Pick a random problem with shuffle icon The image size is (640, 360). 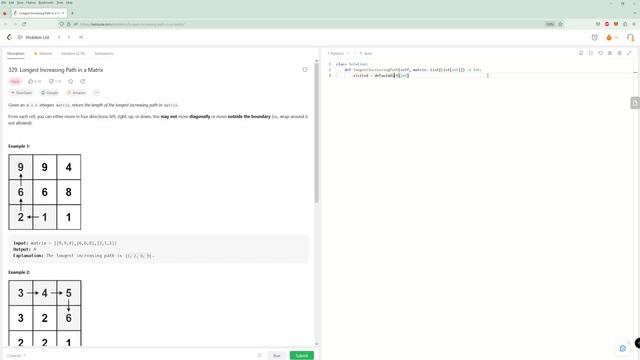[81, 37]
